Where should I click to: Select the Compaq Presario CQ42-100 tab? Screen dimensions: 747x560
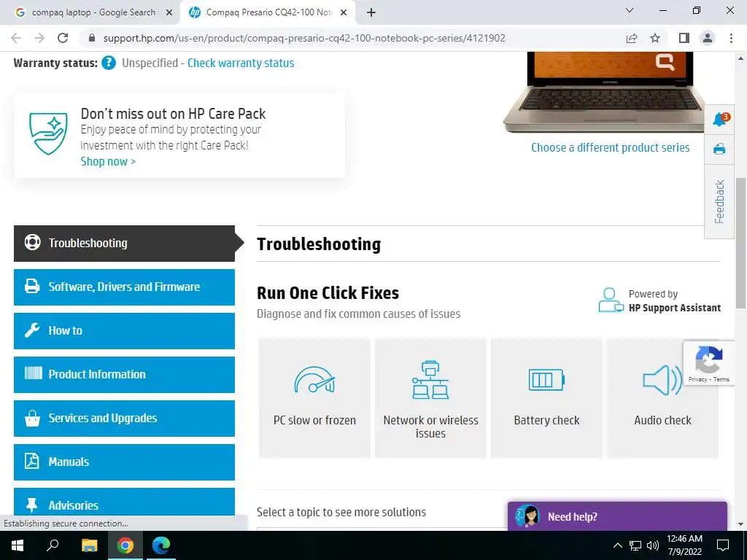[268, 12]
